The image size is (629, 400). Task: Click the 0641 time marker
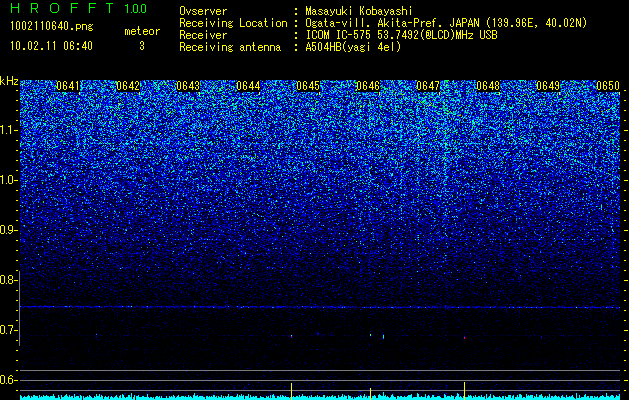[x=68, y=86]
